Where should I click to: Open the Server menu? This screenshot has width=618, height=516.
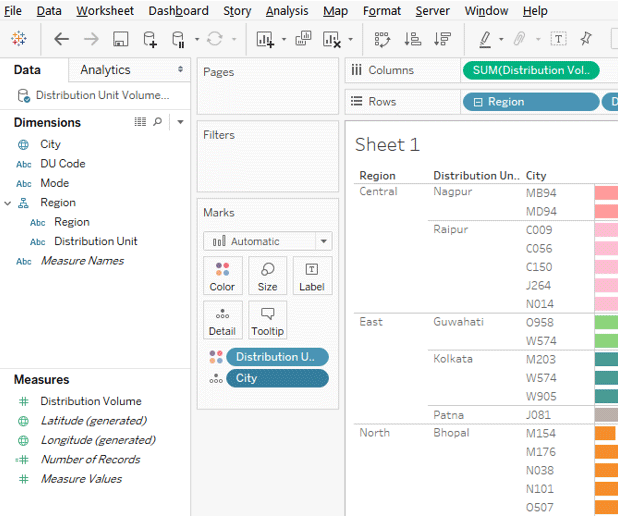click(x=432, y=11)
